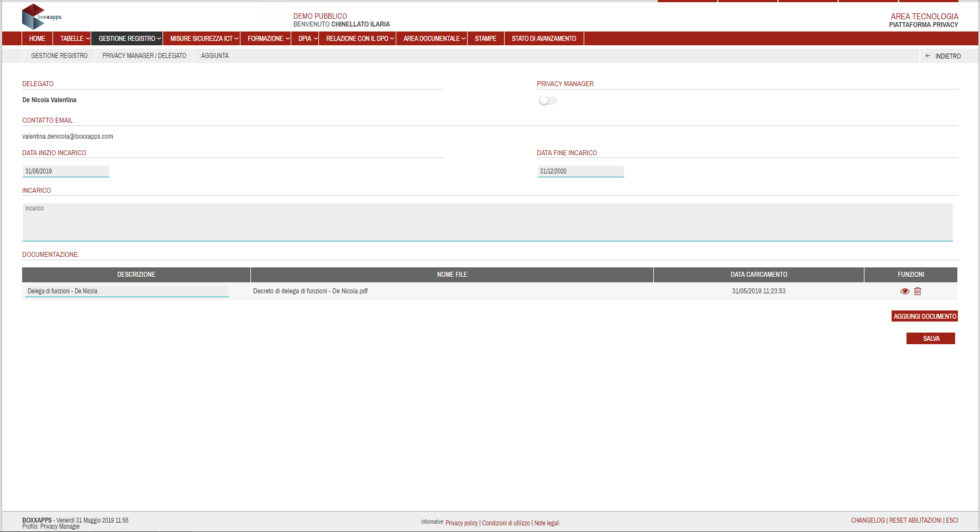Delete the Decreto di delega document
Viewport: 980px width, 532px height.
(918, 291)
